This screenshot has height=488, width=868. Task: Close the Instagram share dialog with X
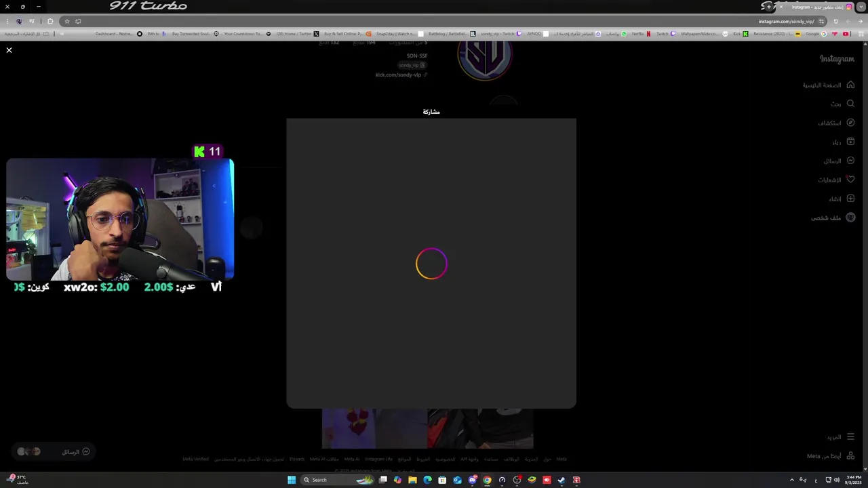tap(9, 50)
